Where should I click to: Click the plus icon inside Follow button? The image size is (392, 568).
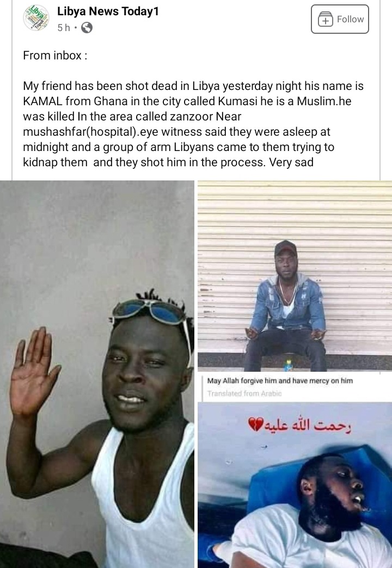325,19
